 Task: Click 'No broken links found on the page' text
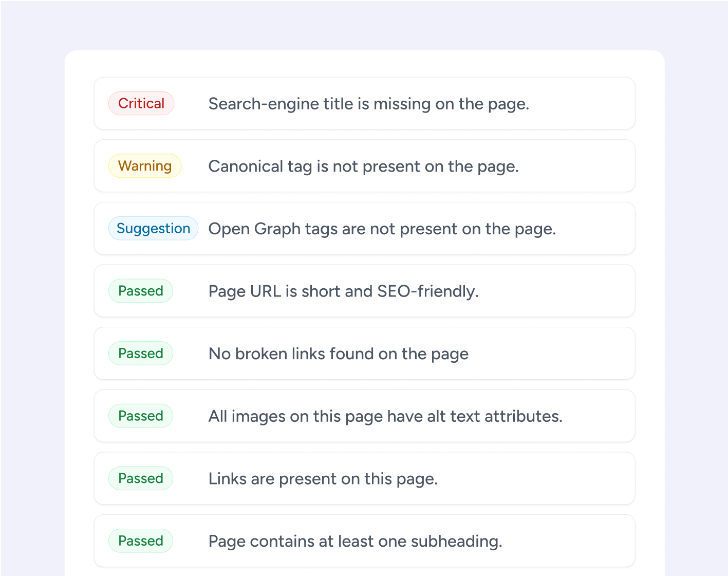point(338,354)
